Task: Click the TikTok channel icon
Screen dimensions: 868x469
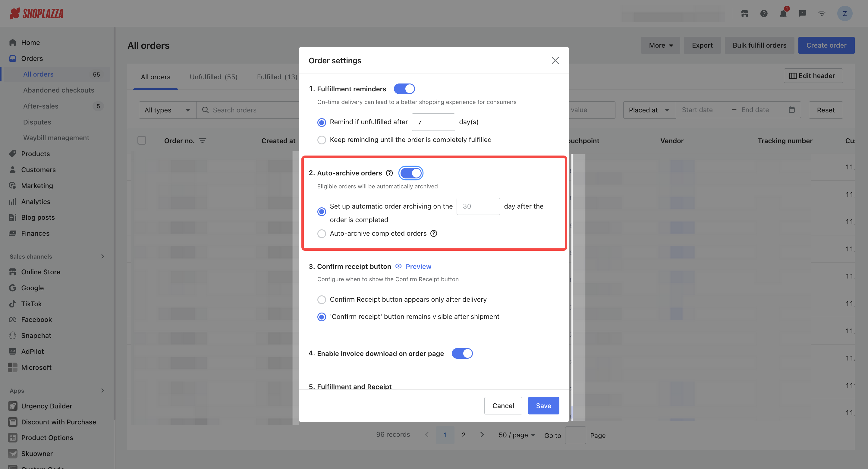Action: pos(12,304)
